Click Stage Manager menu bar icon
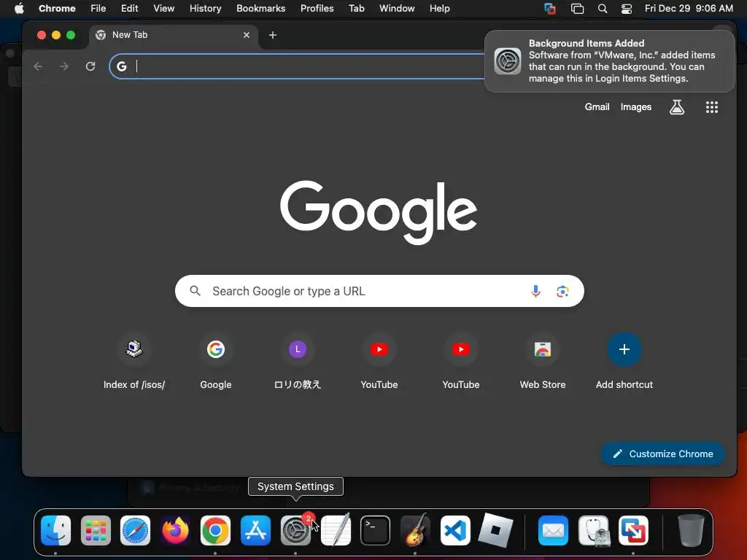Screen dimensions: 747x560 pos(578,9)
